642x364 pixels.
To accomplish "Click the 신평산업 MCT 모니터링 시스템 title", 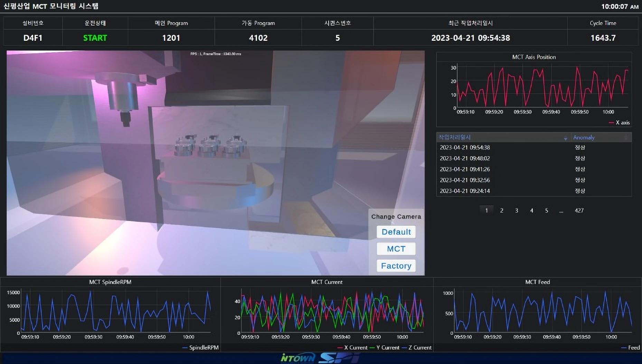I will [x=51, y=6].
